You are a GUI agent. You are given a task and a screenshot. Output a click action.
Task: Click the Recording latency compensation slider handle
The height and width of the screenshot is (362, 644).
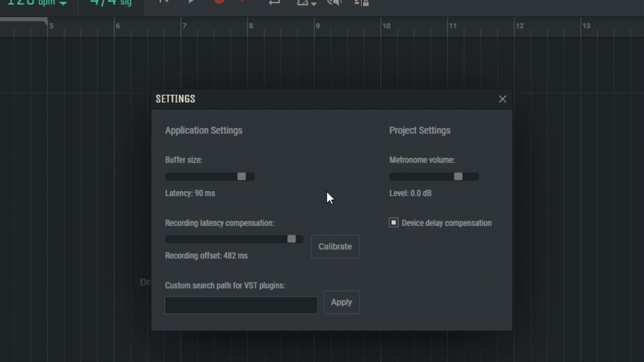pyautogui.click(x=291, y=239)
